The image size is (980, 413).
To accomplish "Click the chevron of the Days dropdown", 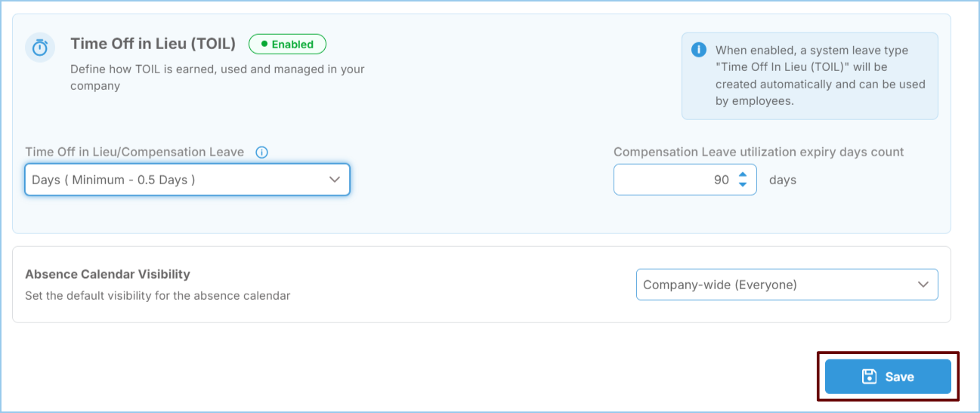I will [335, 180].
